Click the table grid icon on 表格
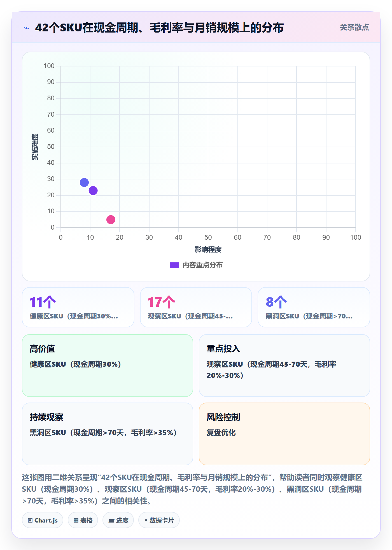The image size is (392, 550). coord(76,521)
